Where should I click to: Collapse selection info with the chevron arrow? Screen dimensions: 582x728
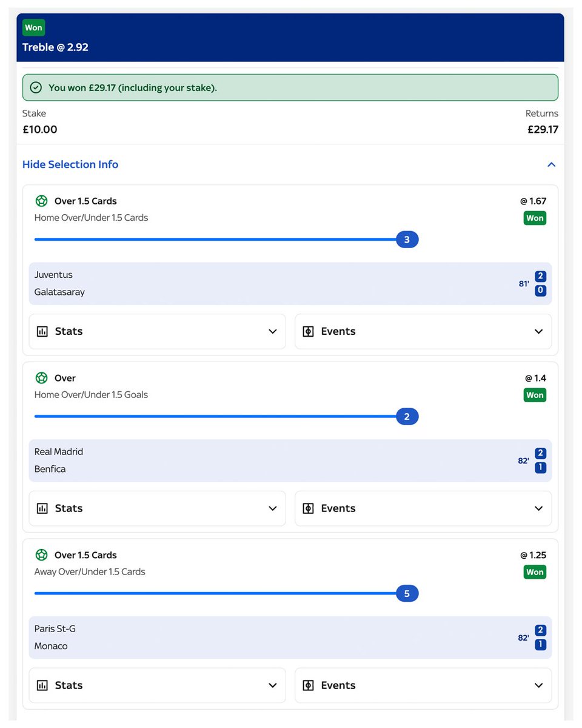551,164
